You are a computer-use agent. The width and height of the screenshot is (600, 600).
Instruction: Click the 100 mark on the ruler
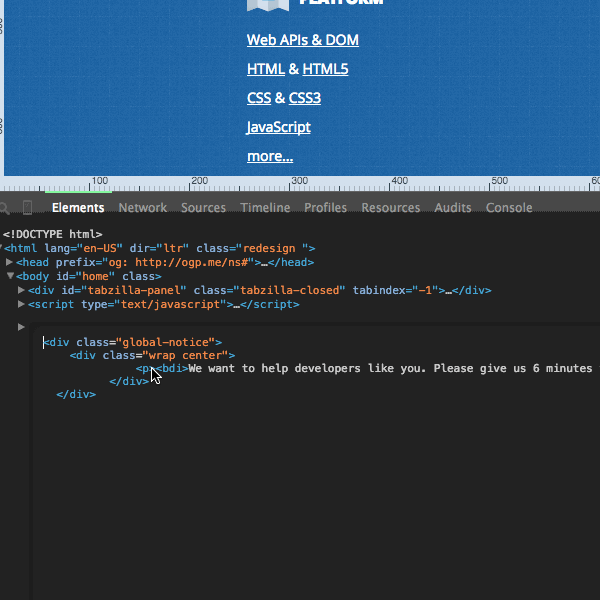point(100,181)
